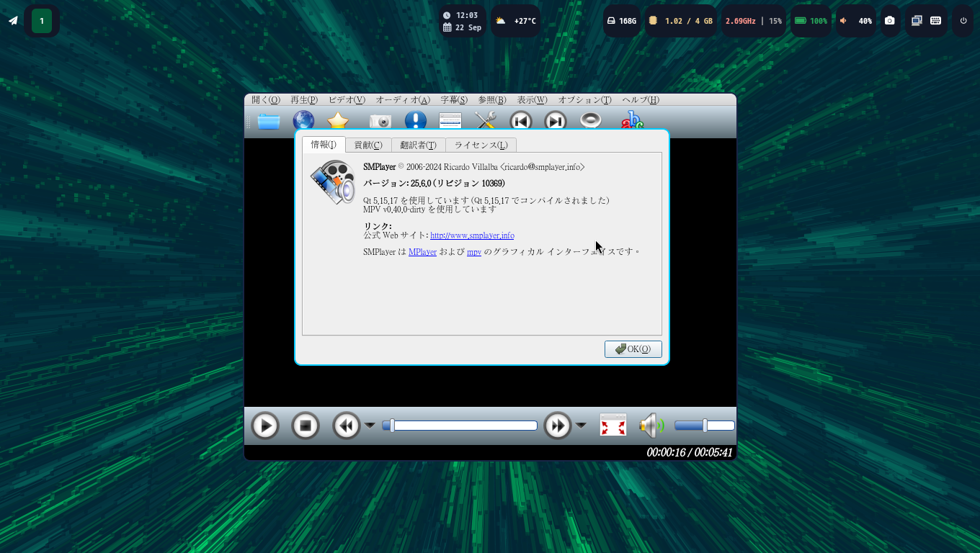
Task: Expand the fast forward options dropdown arrow
Action: pyautogui.click(x=581, y=426)
